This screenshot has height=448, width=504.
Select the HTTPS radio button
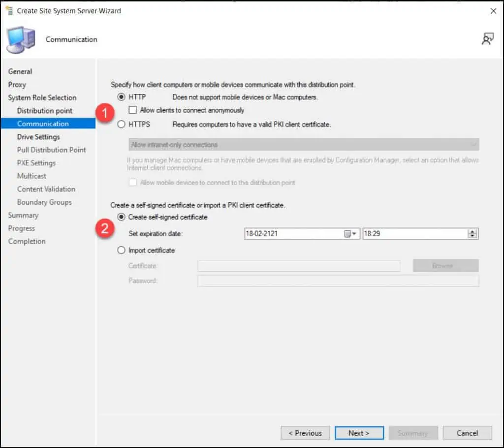(x=122, y=125)
